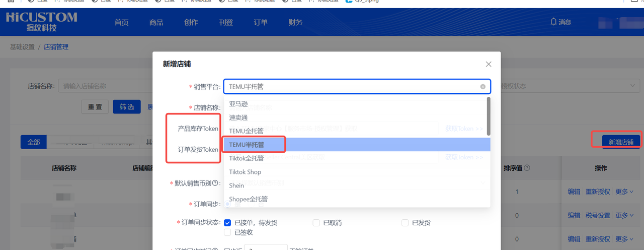The image size is (644, 250).
Task: Check the 已取消 order status checkbox
Action: click(316, 223)
